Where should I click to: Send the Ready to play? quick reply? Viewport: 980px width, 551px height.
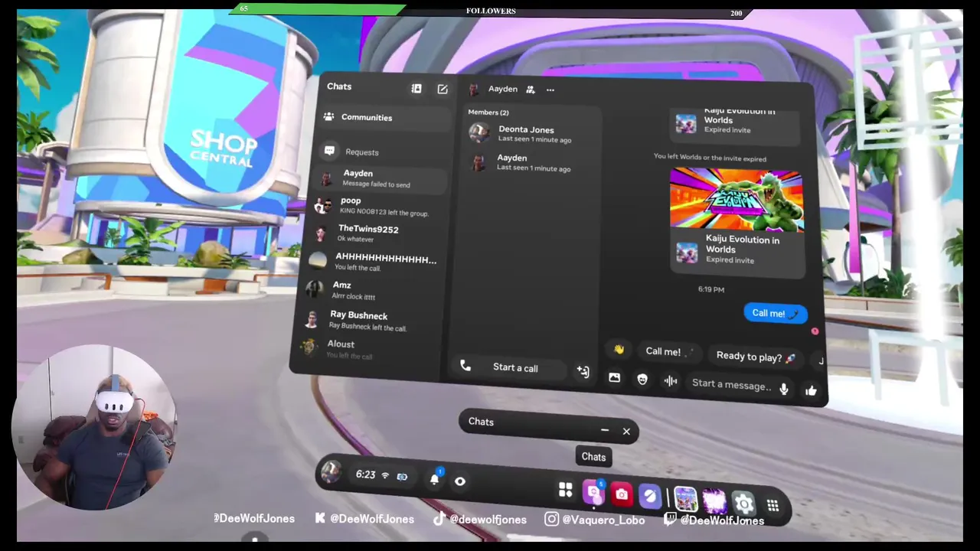pos(756,357)
